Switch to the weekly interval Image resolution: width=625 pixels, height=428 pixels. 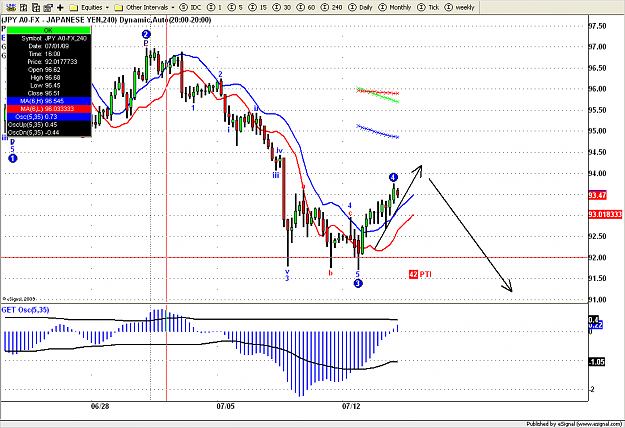[x=459, y=7]
